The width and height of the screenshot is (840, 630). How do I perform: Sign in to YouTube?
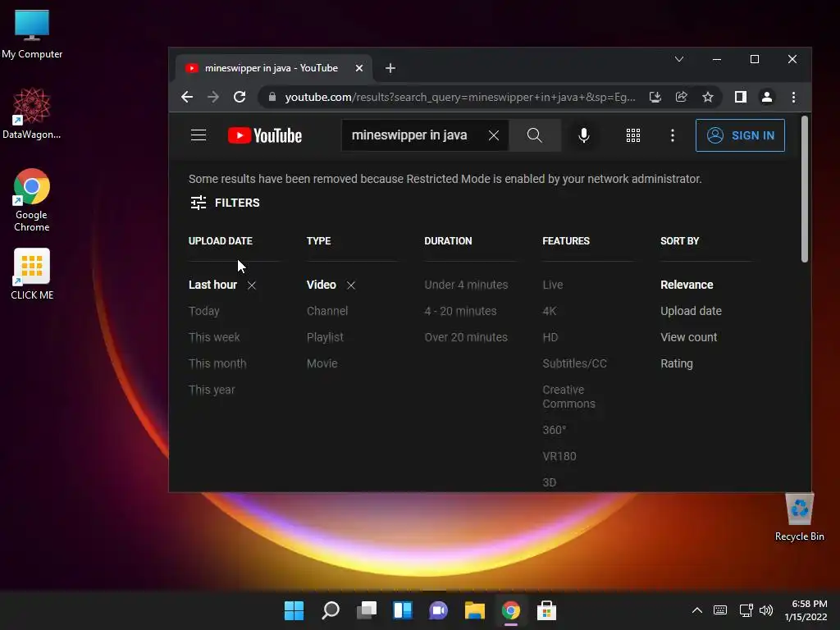tap(740, 135)
